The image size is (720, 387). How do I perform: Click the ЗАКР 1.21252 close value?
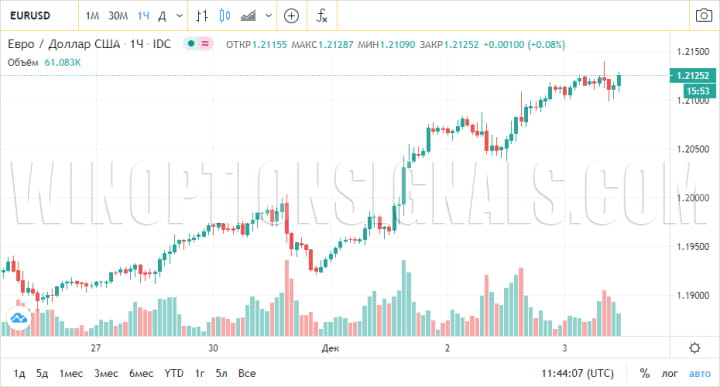tap(449, 45)
